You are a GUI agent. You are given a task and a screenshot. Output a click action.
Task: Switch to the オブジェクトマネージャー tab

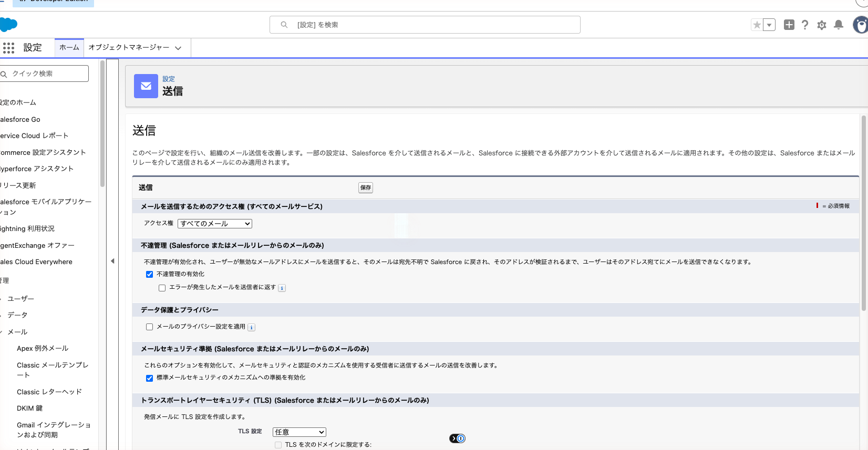pyautogui.click(x=129, y=48)
